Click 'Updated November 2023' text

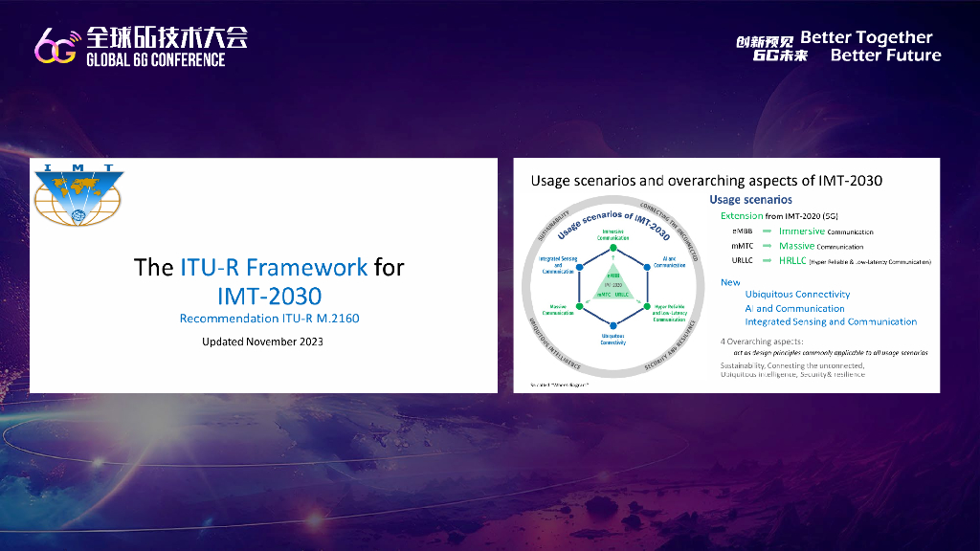(262, 342)
